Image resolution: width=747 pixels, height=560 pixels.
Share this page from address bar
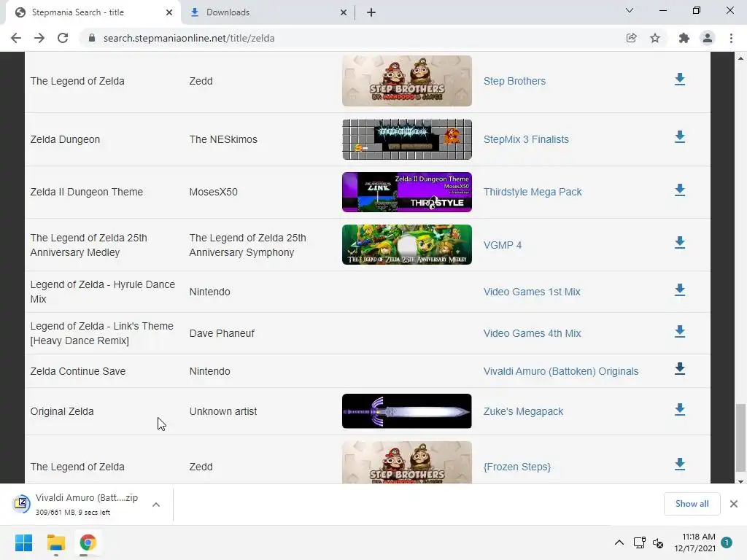[x=631, y=38]
